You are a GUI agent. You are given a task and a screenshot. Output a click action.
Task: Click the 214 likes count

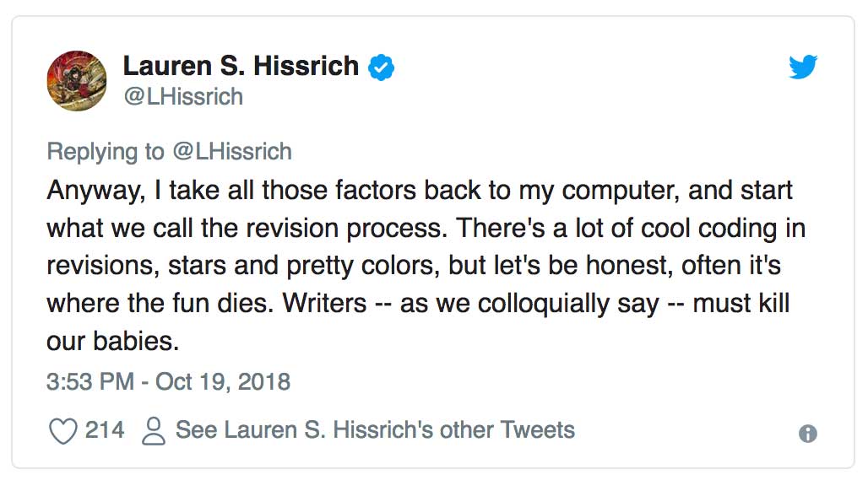tap(105, 430)
